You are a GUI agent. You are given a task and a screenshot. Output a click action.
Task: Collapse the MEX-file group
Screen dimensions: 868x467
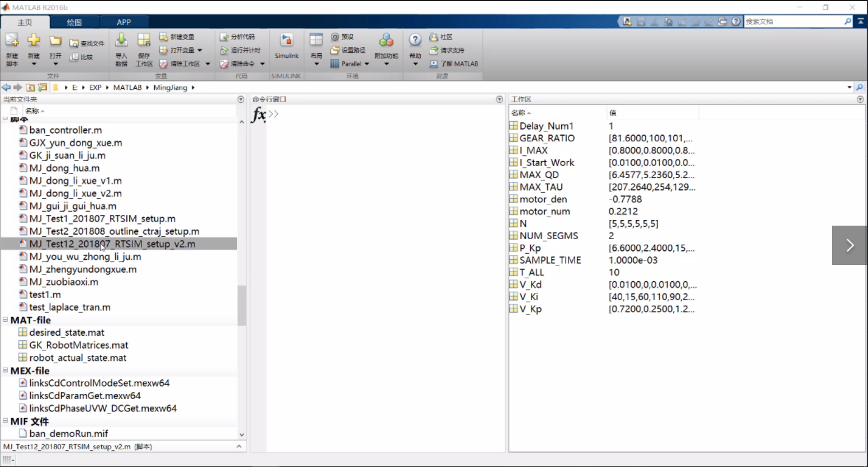[6, 370]
